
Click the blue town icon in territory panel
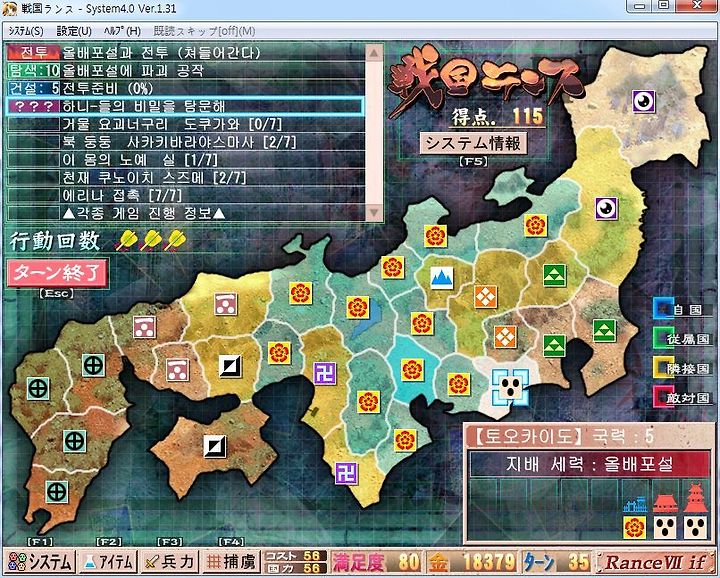tap(635, 505)
